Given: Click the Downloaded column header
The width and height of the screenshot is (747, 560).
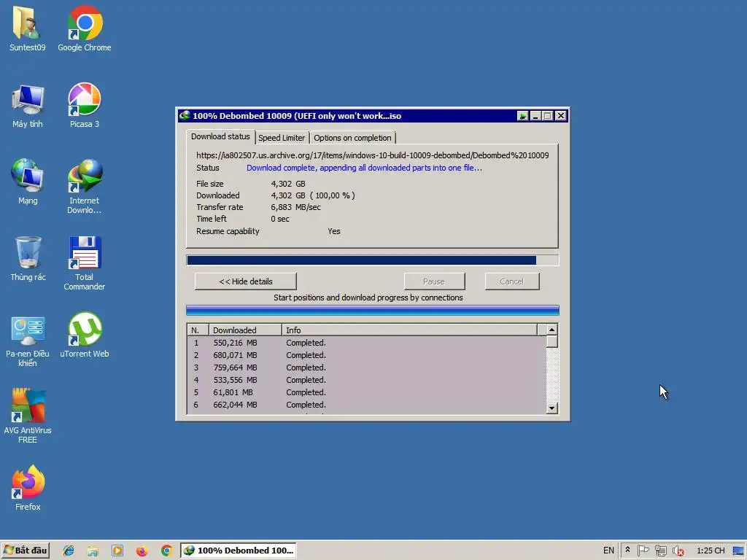Looking at the screenshot, I should (x=245, y=330).
